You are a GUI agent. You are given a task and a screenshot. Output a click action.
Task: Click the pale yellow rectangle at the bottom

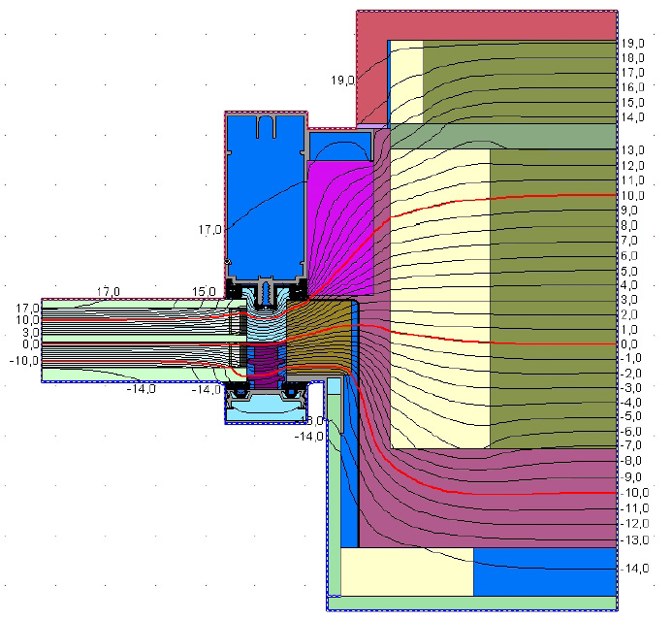406,571
